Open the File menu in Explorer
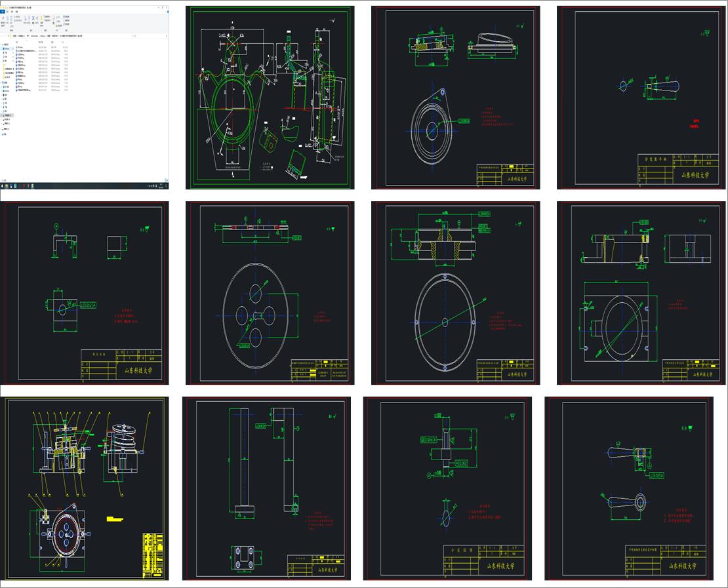Image resolution: width=728 pixels, height=588 pixels. point(3,12)
